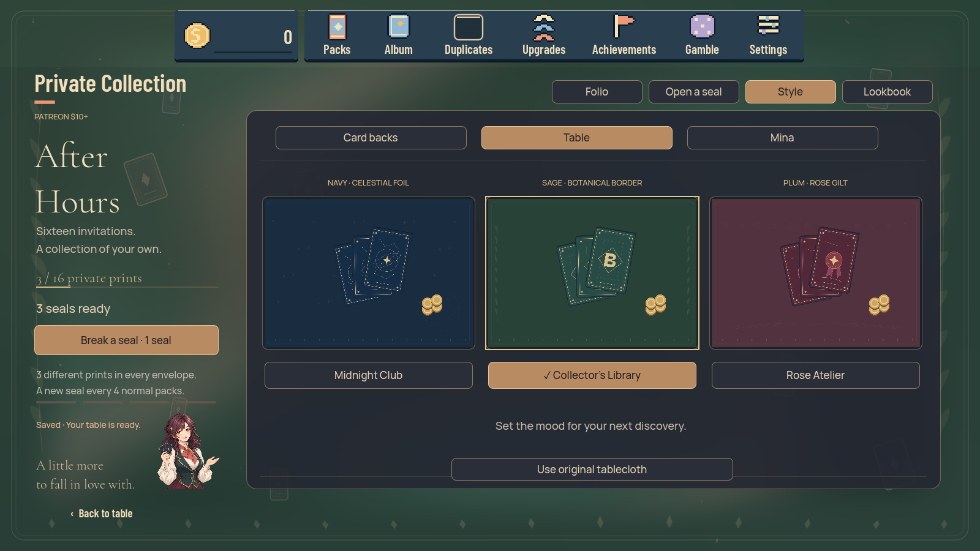Click the green card stack with letter B
This screenshot has width=980, height=551.
click(597, 266)
